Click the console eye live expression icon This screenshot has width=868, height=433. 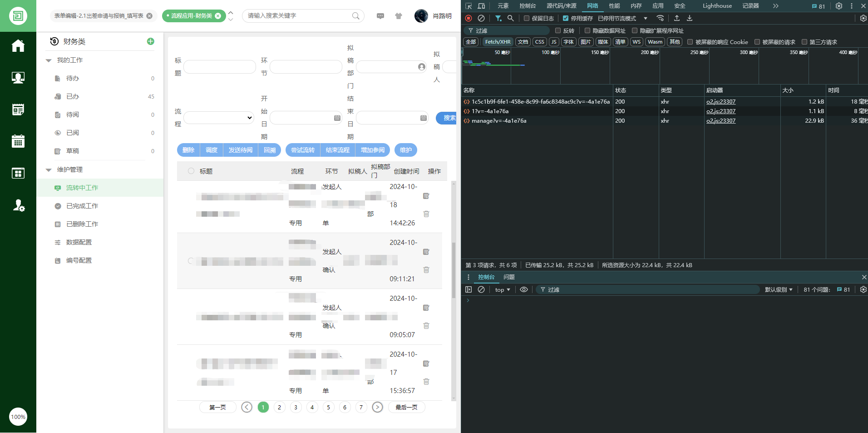click(524, 289)
